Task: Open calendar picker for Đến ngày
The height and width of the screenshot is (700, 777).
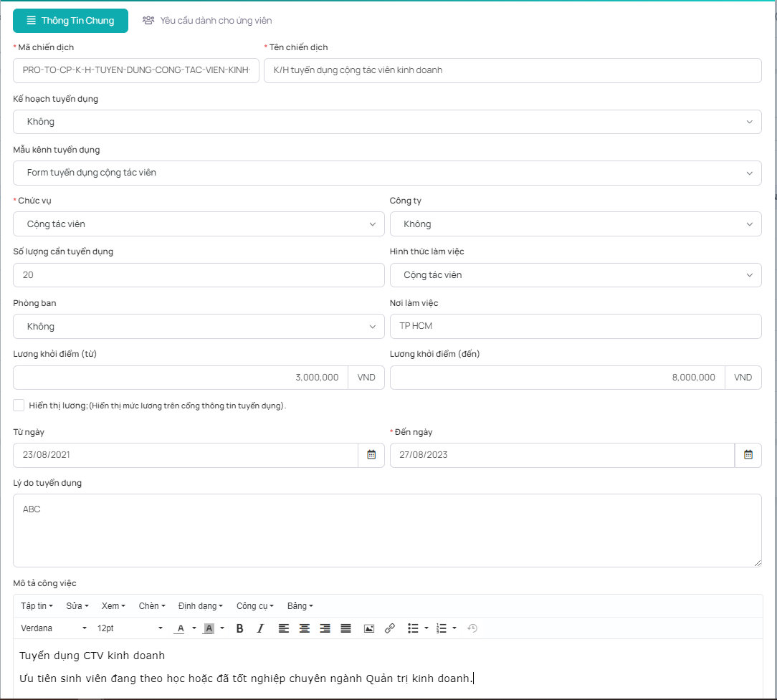Action: [748, 455]
